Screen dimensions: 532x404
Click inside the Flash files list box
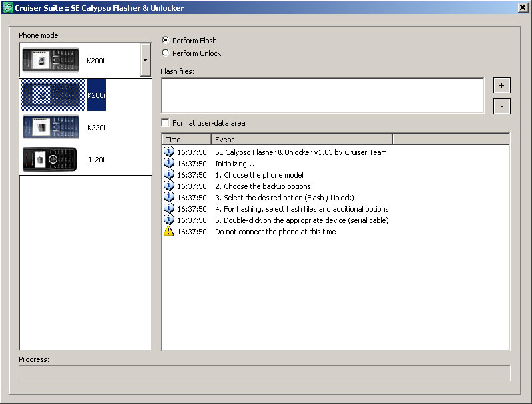pyautogui.click(x=322, y=95)
